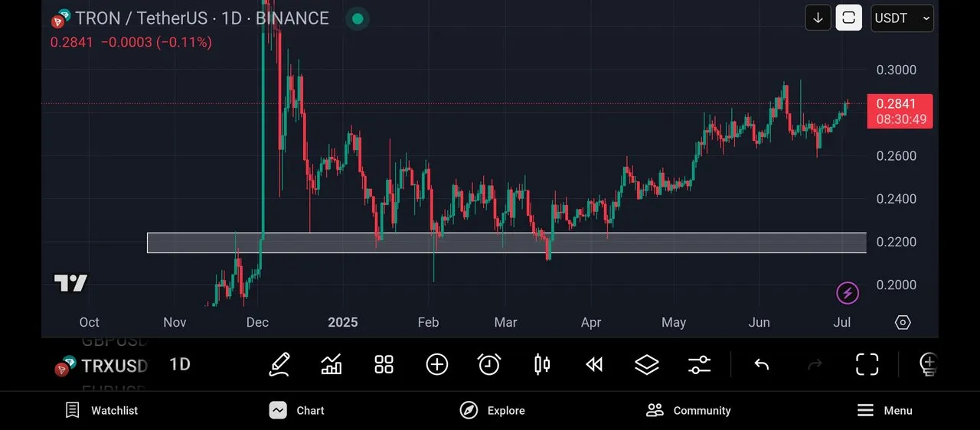Tap the 0.2200 price axis label

click(x=896, y=242)
